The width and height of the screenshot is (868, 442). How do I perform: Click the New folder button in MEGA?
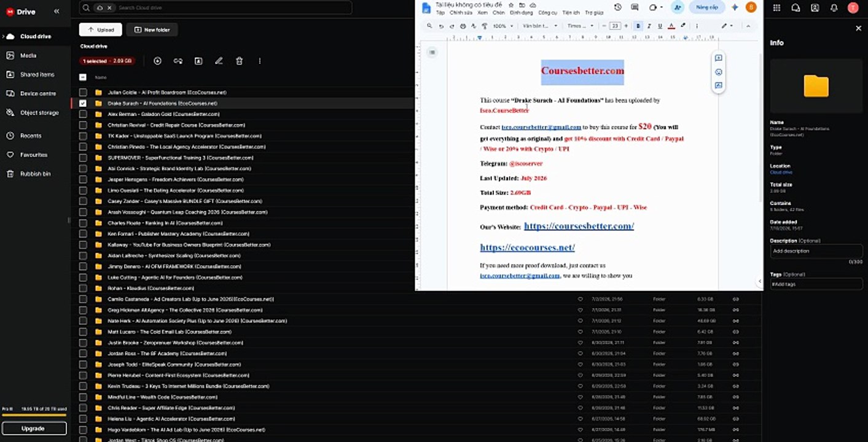tap(152, 29)
